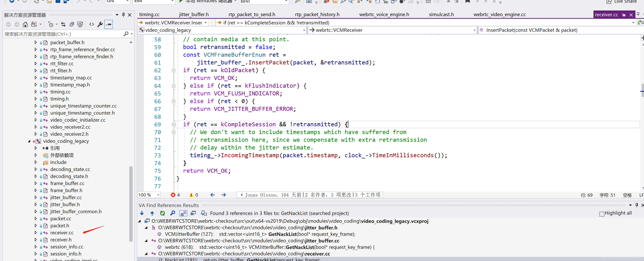Open Solution Explorer window options dropdown
This screenshot has width=644, height=261.
(x=117, y=15)
